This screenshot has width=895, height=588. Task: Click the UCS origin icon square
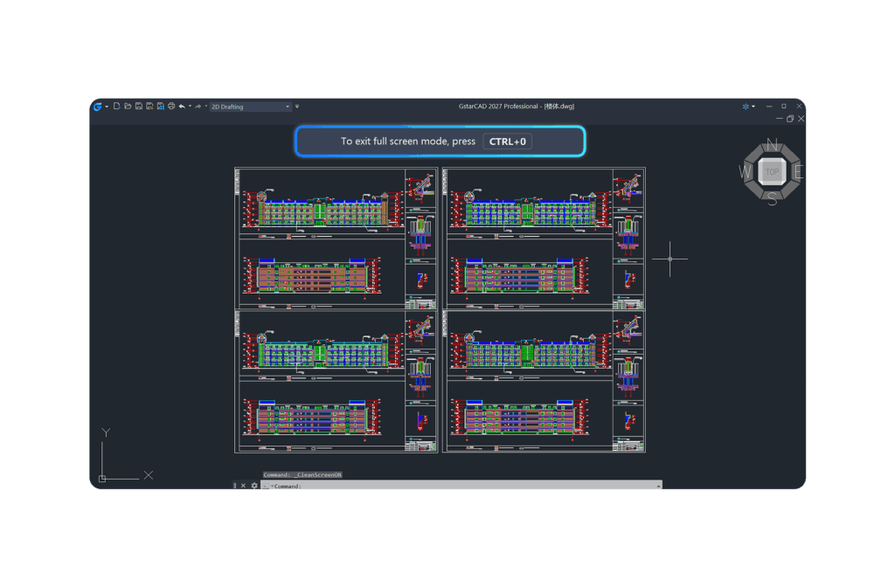point(102,479)
